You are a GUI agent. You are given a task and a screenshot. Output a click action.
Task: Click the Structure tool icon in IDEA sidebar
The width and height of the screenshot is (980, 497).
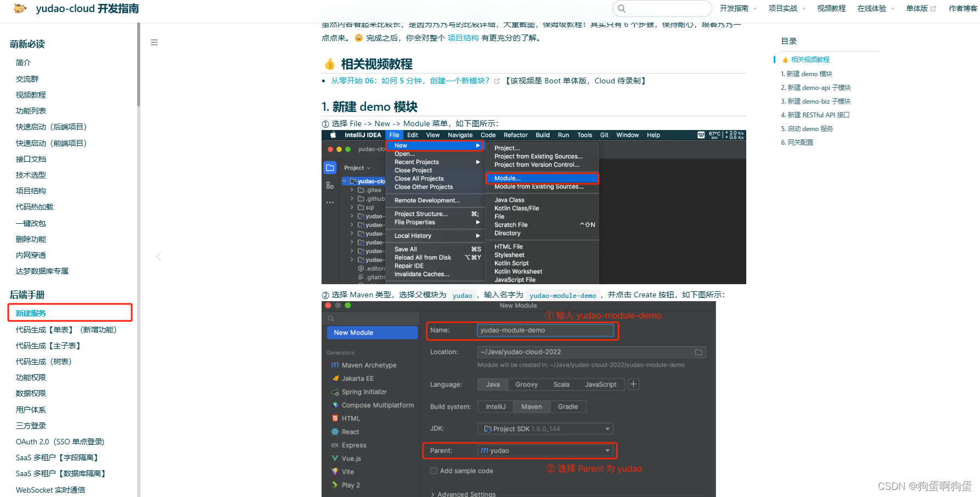click(x=330, y=185)
